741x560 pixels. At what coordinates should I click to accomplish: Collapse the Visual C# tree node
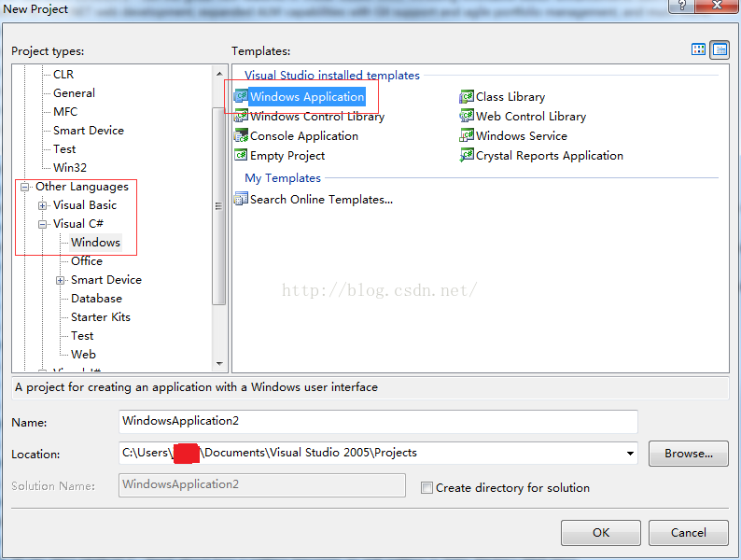[43, 224]
